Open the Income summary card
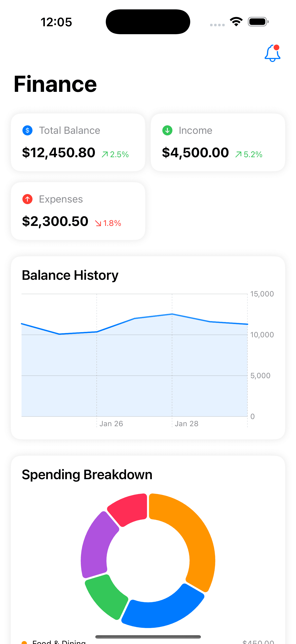 point(218,142)
